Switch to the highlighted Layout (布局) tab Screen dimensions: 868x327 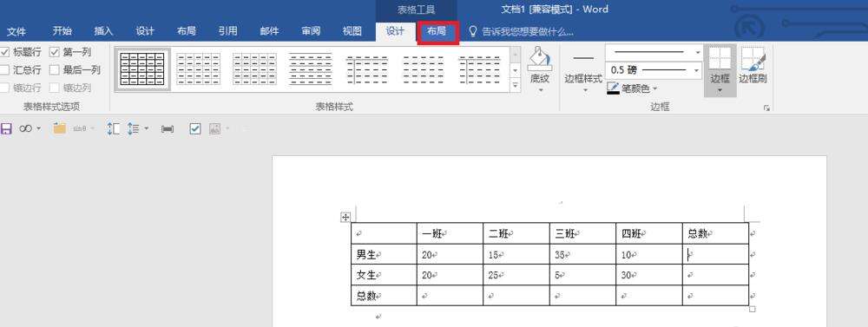(x=437, y=31)
